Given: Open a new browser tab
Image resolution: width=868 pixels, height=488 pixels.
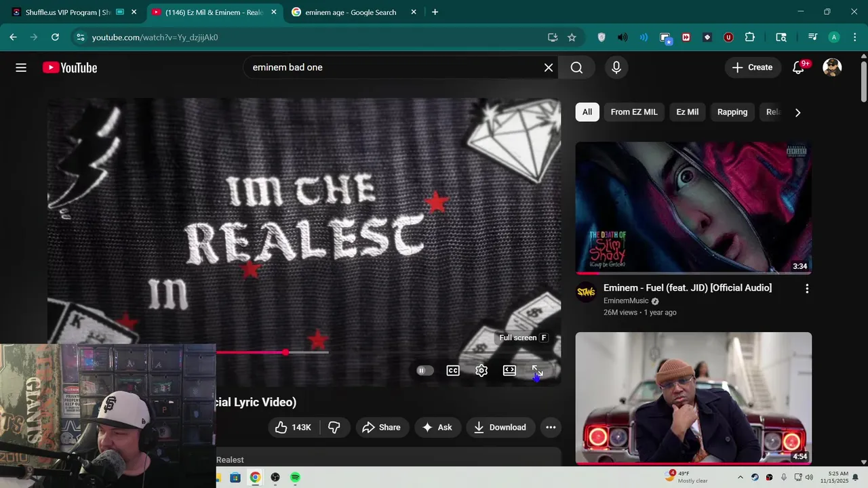Looking at the screenshot, I should 435,12.
